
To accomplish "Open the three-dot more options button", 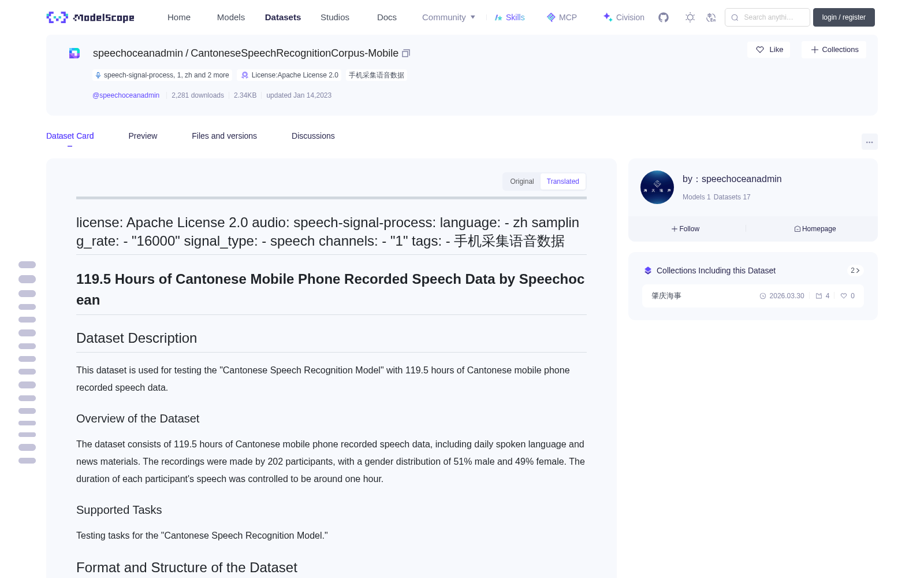I will (870, 142).
